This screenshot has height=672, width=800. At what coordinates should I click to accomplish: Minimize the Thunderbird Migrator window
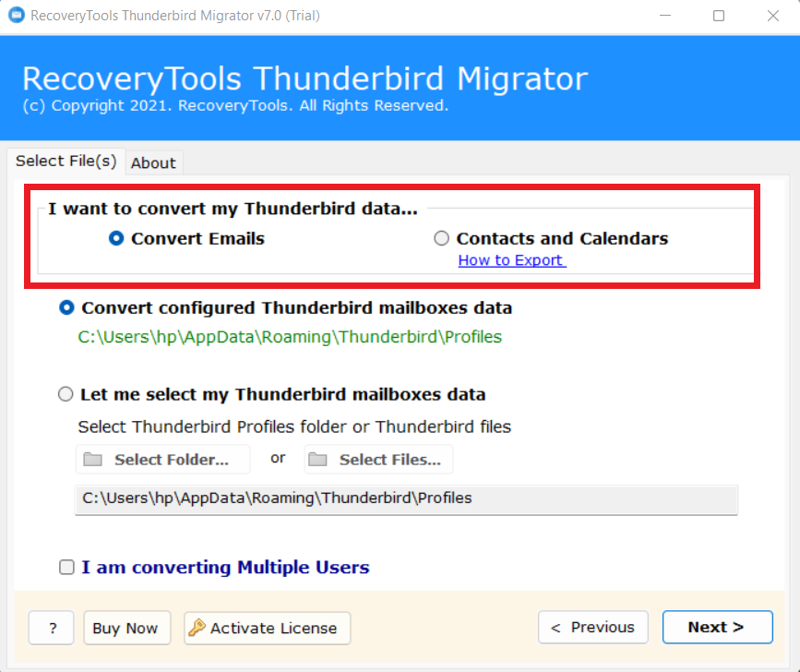click(x=664, y=16)
